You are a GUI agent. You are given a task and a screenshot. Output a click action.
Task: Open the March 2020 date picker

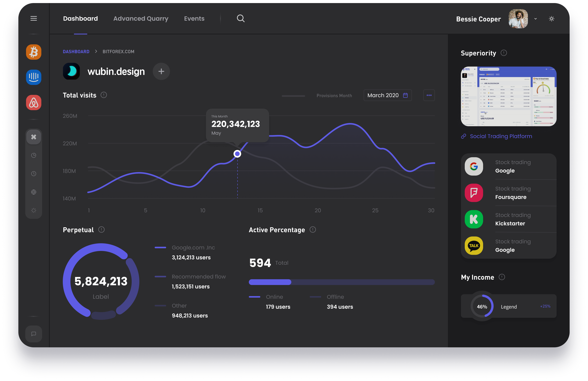click(x=387, y=95)
